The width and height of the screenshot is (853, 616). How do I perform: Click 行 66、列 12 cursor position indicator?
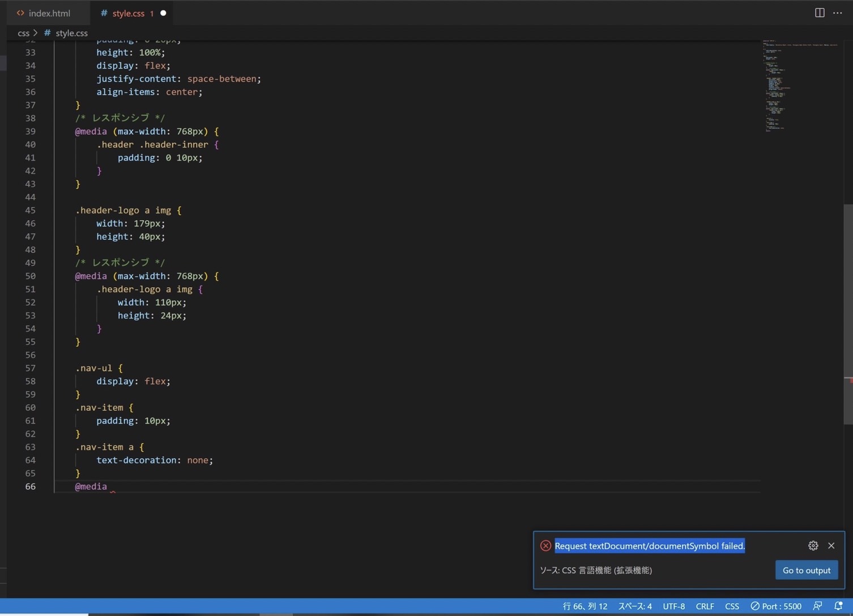pos(585,606)
